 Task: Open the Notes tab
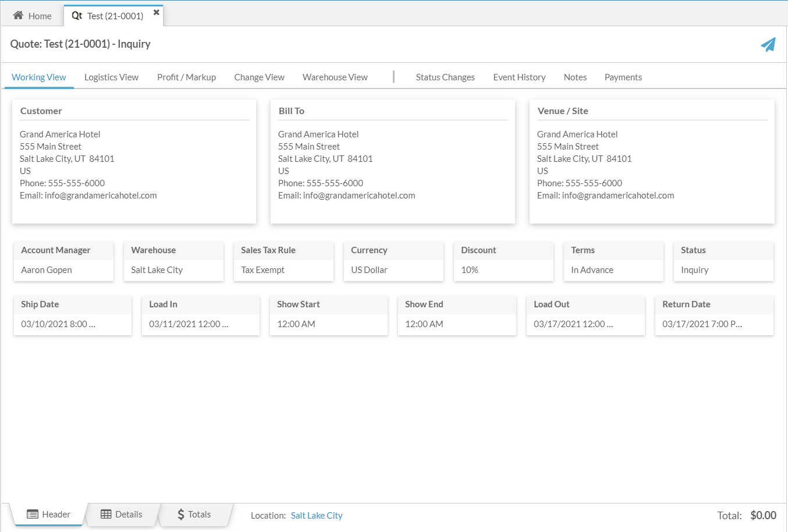[575, 77]
